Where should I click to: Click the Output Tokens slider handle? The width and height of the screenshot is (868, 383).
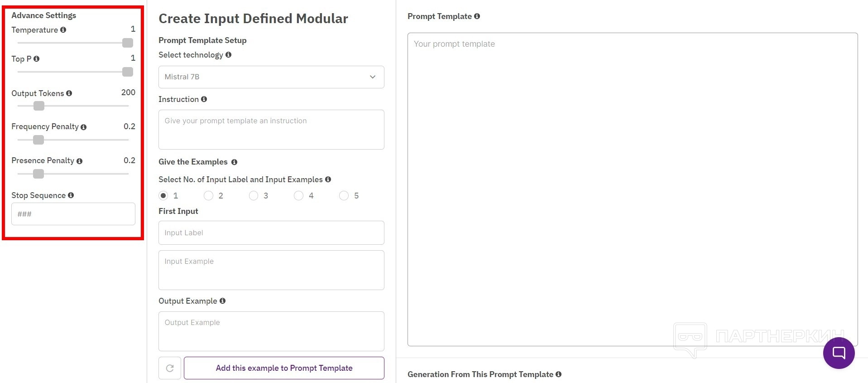point(39,106)
